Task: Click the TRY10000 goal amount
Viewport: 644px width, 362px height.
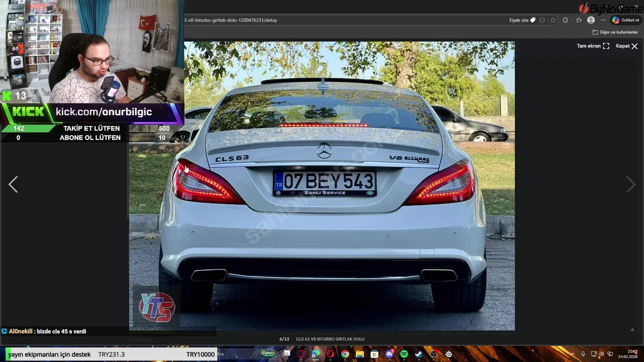Action: (x=200, y=354)
